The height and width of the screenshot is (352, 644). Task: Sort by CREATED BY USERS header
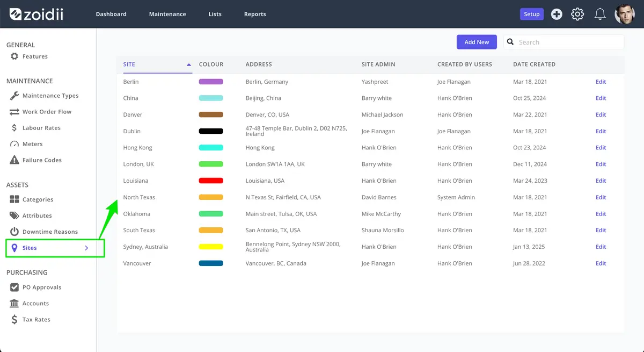click(465, 64)
